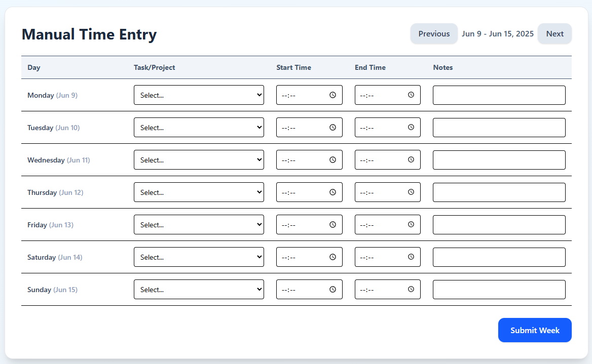Go to Next week
The width and height of the screenshot is (592, 364).
tap(554, 33)
